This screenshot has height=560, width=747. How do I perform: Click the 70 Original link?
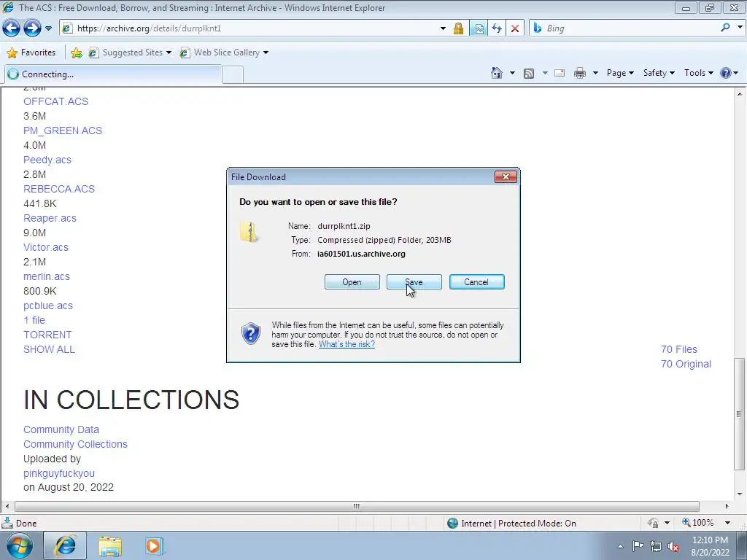(x=686, y=364)
